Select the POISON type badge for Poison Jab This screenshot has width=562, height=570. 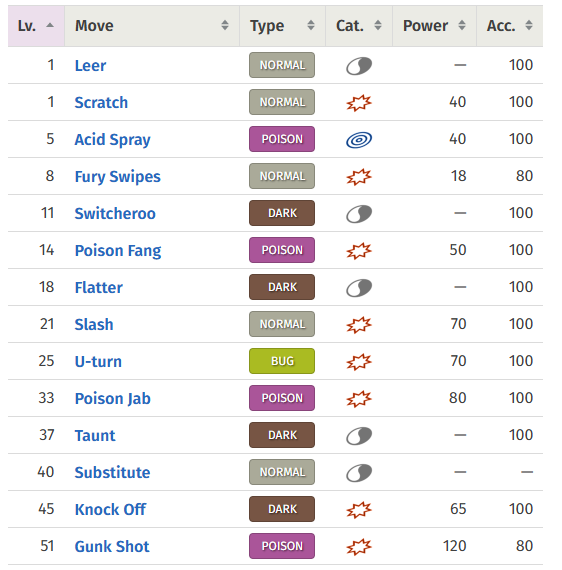(282, 398)
